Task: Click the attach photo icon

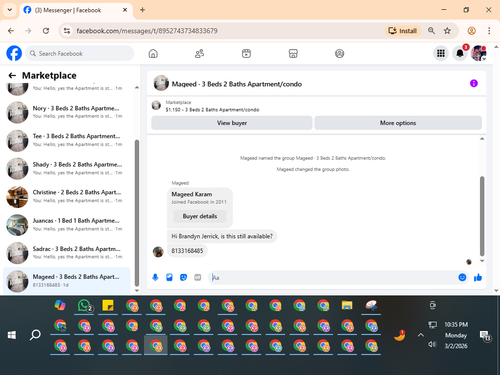Action: [x=169, y=277]
